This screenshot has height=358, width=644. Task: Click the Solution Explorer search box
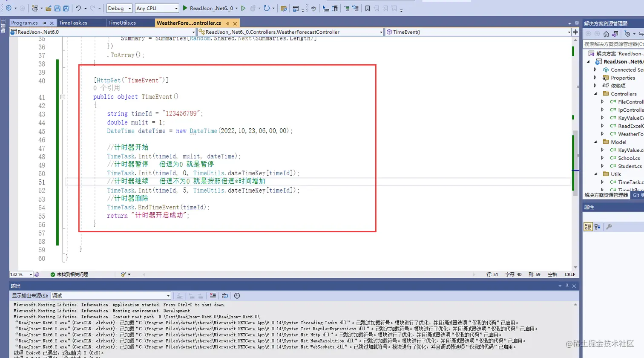pos(613,44)
